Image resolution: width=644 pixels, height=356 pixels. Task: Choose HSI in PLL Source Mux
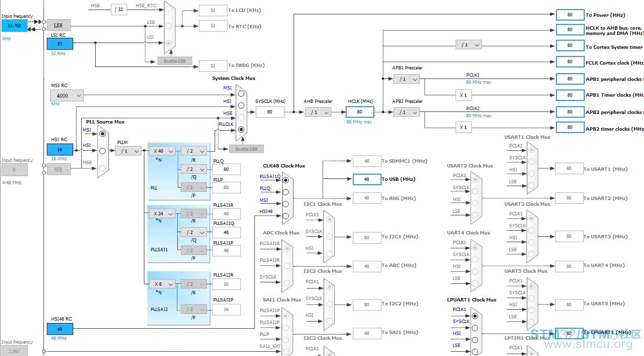click(x=102, y=151)
